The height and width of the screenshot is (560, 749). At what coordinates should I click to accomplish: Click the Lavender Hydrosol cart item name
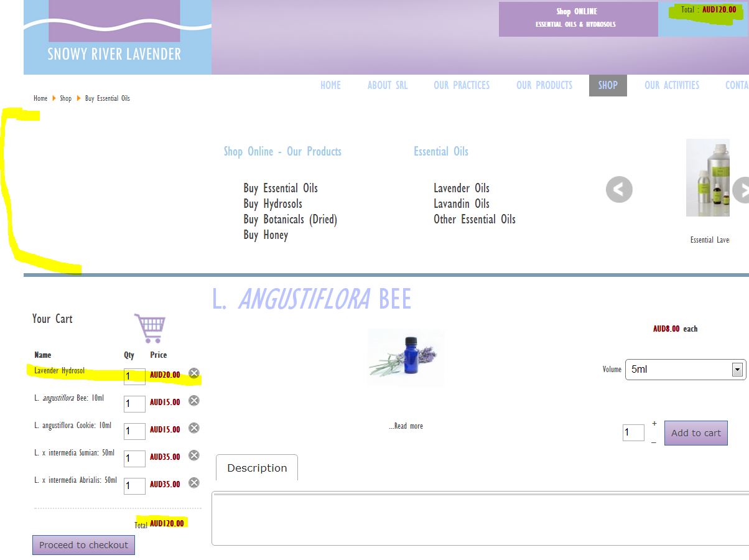pos(60,371)
